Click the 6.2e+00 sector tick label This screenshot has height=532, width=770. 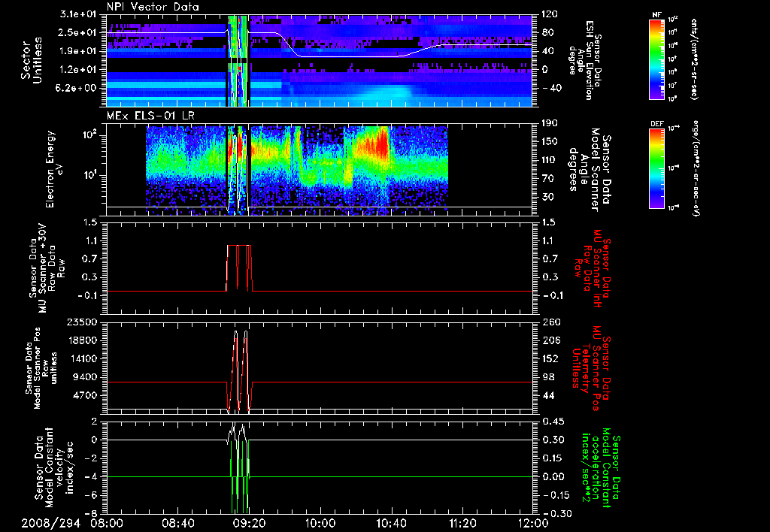pos(77,88)
